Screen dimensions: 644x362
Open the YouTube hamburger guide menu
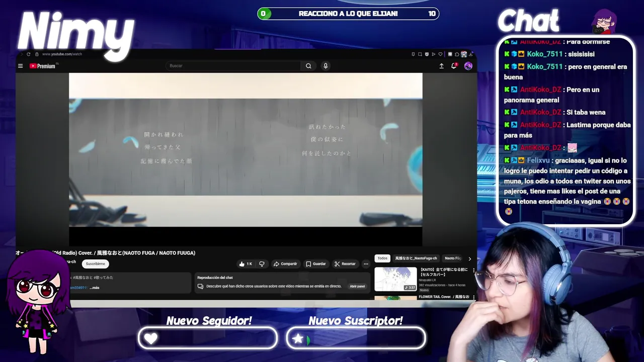[x=20, y=66]
